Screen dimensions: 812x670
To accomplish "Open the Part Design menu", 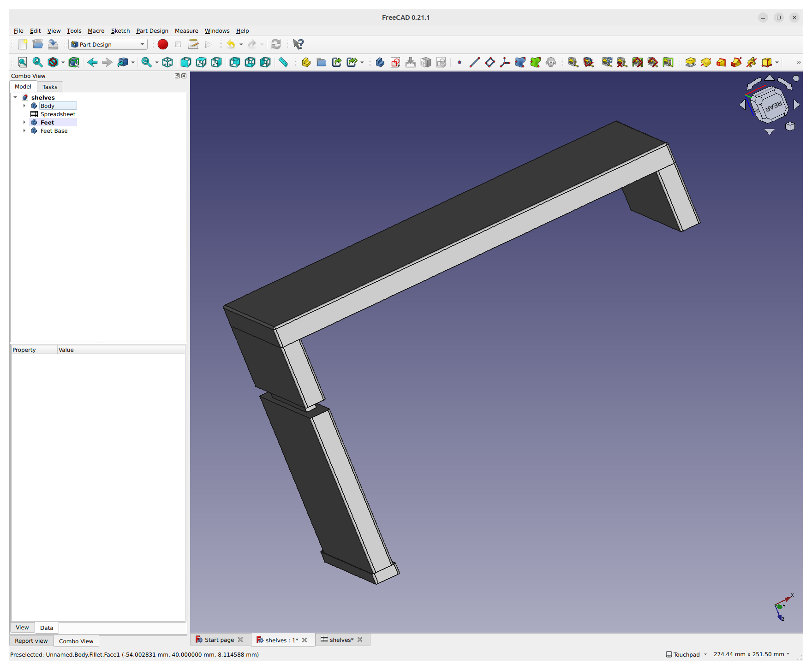I will point(152,31).
